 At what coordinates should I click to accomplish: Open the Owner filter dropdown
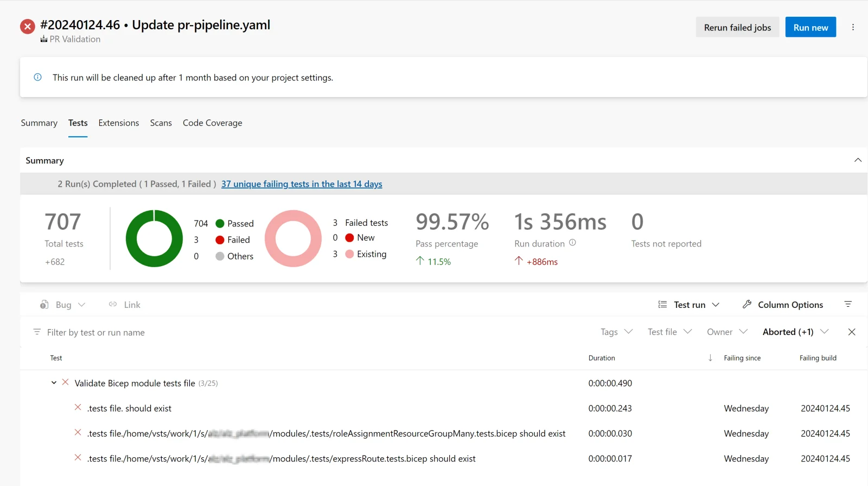[727, 332]
